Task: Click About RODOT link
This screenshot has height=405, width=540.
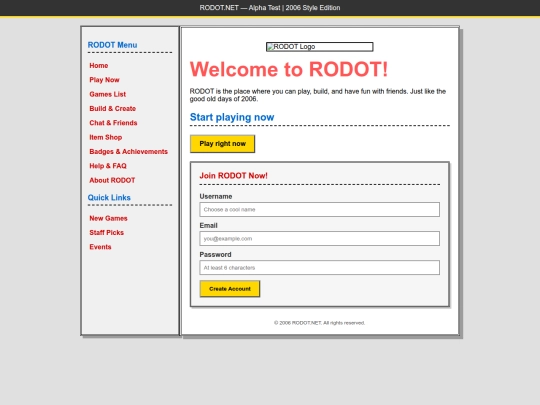Action: coord(112,180)
